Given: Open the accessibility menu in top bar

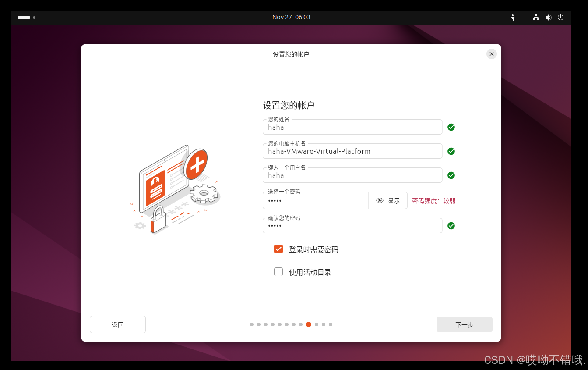Looking at the screenshot, I should 513,18.
